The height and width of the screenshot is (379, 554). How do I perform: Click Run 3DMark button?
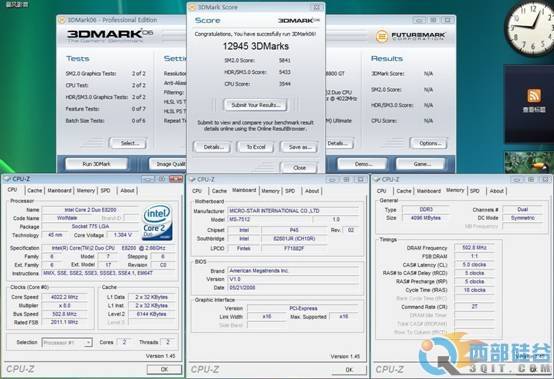(96, 164)
